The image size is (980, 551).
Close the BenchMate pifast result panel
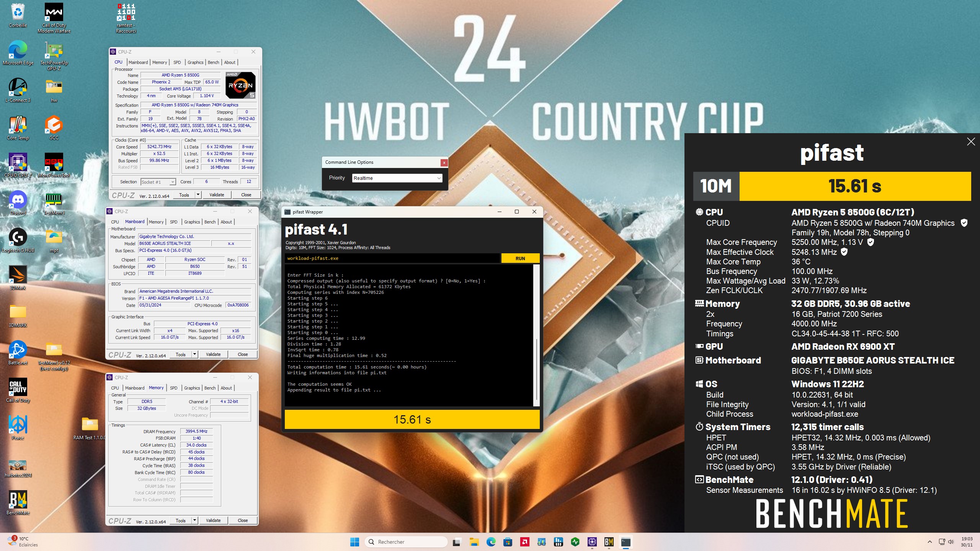[971, 142]
